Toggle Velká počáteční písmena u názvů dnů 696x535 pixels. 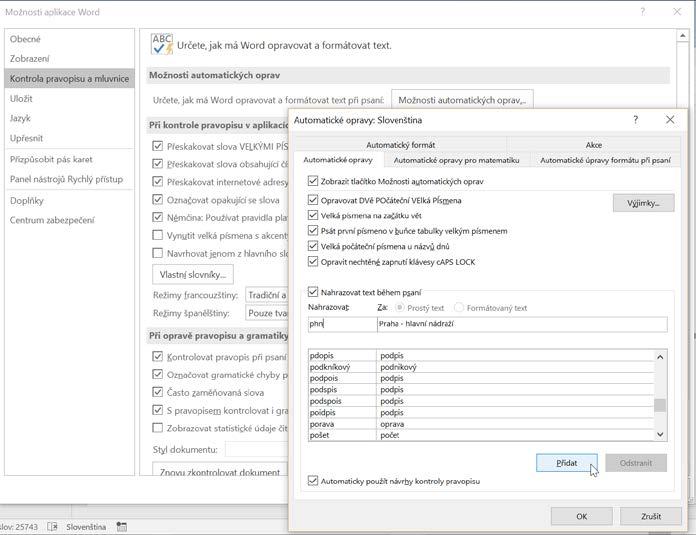(313, 246)
